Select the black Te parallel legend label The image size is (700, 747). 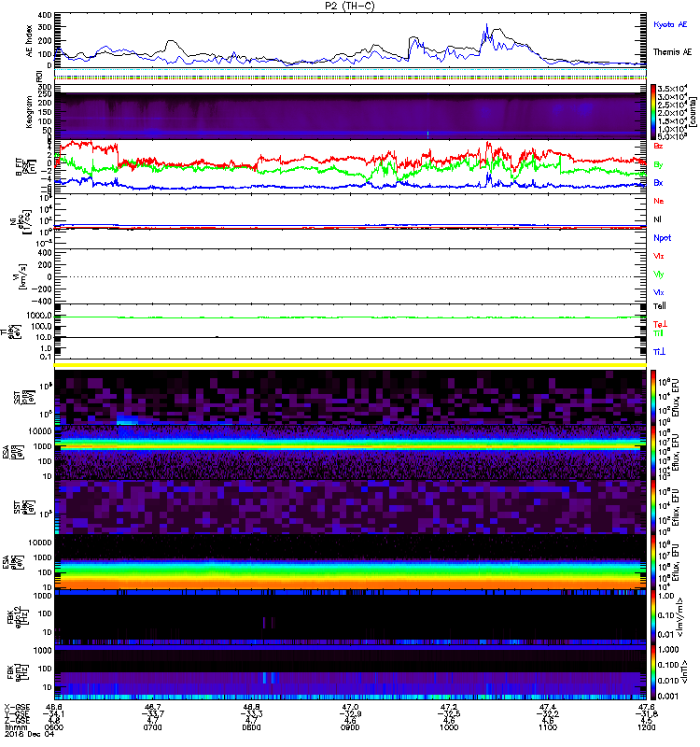click(660, 306)
